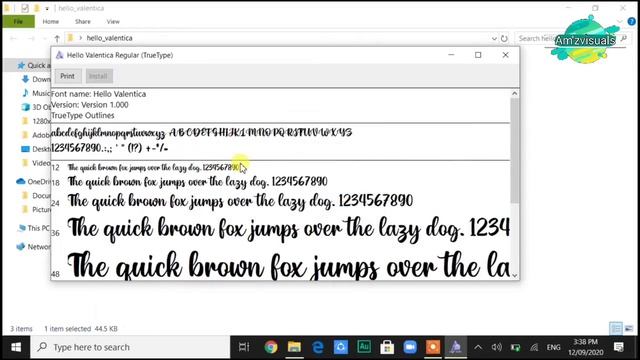
Task: Click the ENG language indicator
Action: coord(553,347)
